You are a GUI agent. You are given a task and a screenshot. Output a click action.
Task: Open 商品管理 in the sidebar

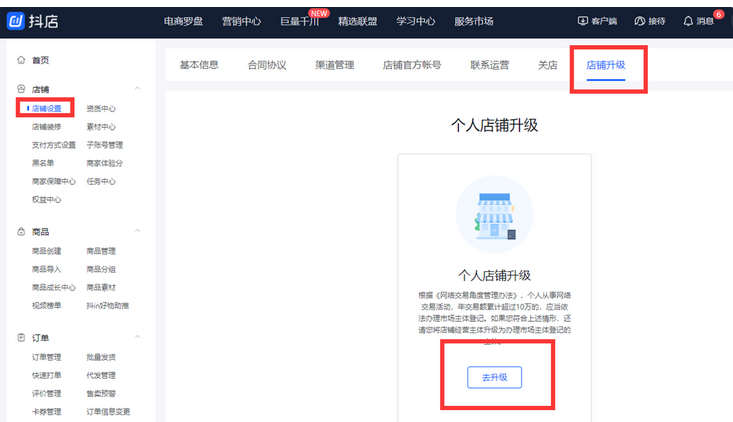tap(101, 251)
